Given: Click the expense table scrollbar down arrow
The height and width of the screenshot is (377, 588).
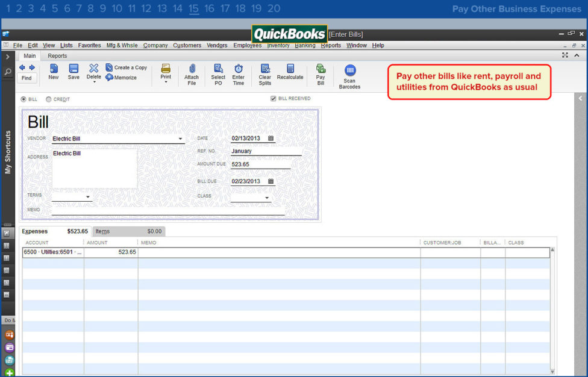Looking at the screenshot, I should coord(552,371).
